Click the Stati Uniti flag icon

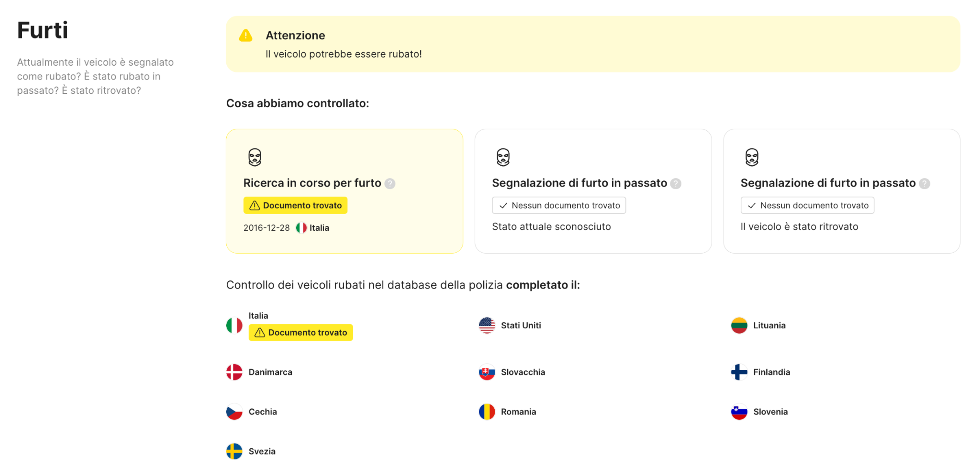487,325
